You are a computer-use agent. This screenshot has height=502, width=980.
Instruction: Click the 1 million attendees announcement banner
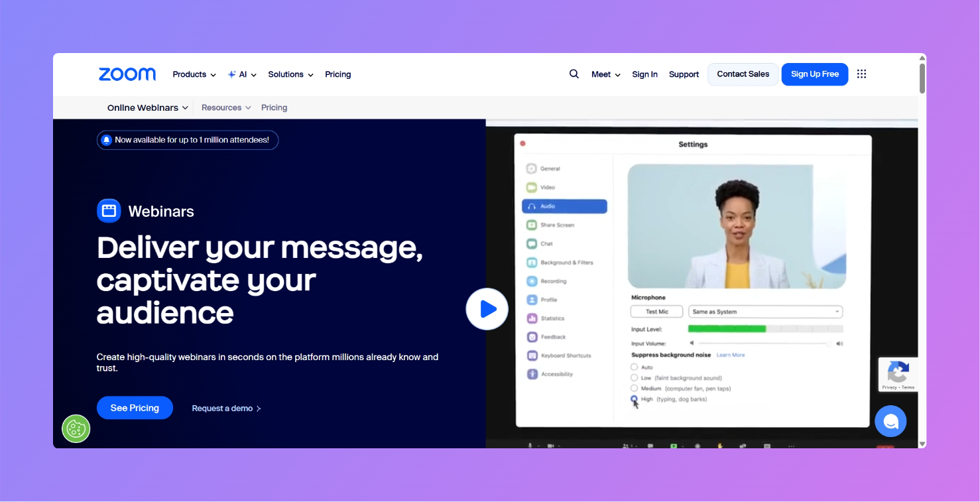188,140
